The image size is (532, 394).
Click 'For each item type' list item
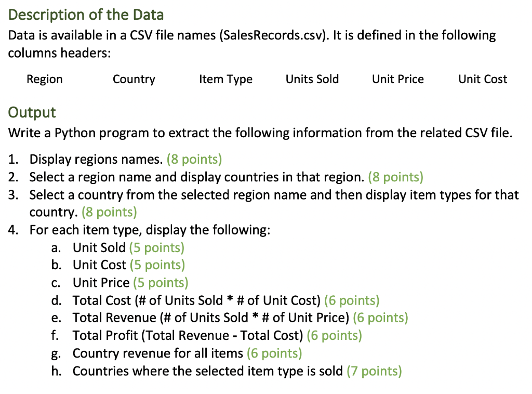[150, 230]
